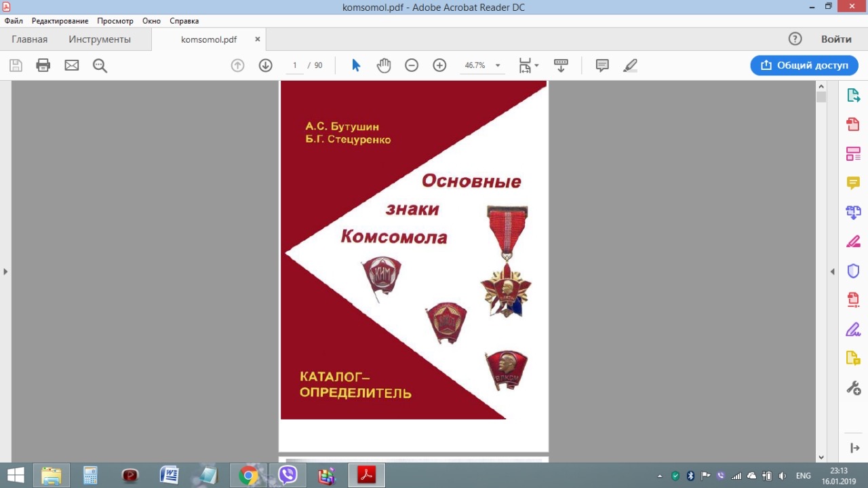Go to the previous page arrow

(x=237, y=65)
